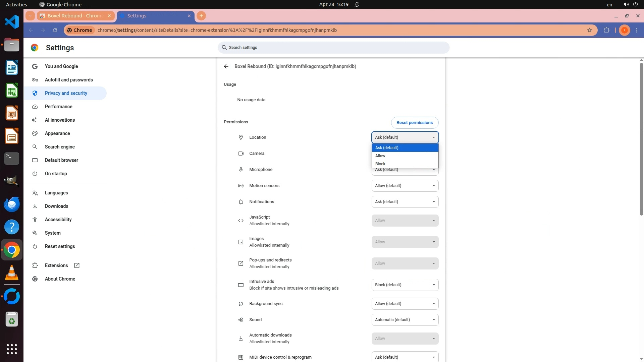Open Visual Studio Code from the dock
644x362 pixels.
[x=12, y=22]
